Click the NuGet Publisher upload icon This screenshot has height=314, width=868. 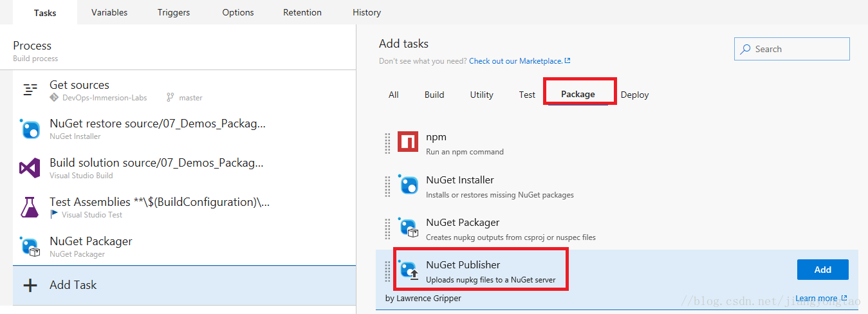[408, 270]
